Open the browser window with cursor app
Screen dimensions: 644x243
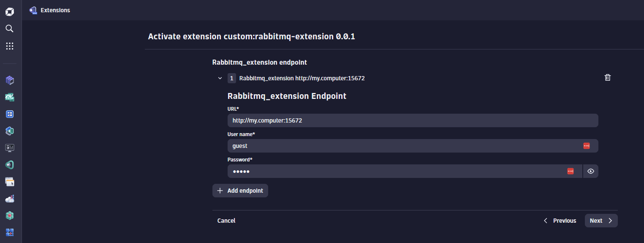coord(10,182)
